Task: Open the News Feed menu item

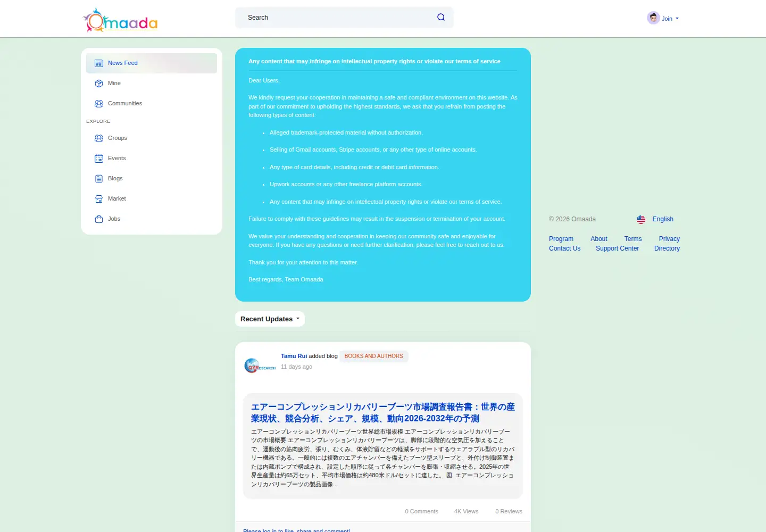Action: [152, 63]
